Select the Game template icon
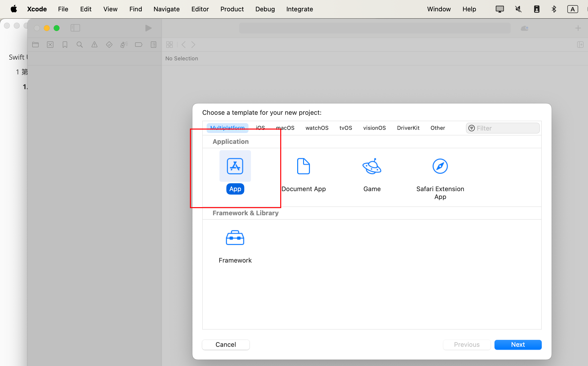The image size is (588, 366). pos(372,166)
